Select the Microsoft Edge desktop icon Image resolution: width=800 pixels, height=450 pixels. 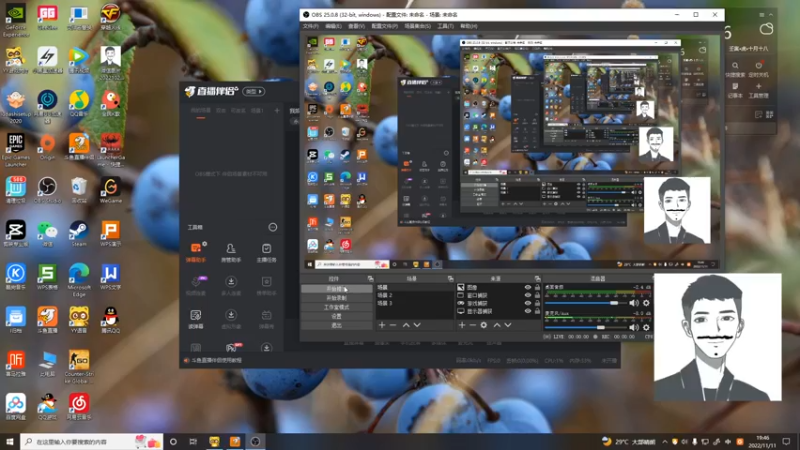coord(79,280)
